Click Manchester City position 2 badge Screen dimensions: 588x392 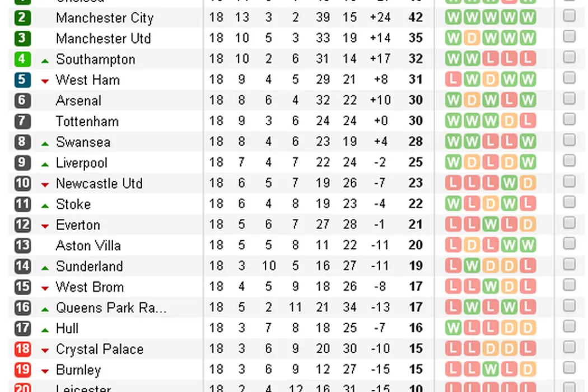coord(22,18)
